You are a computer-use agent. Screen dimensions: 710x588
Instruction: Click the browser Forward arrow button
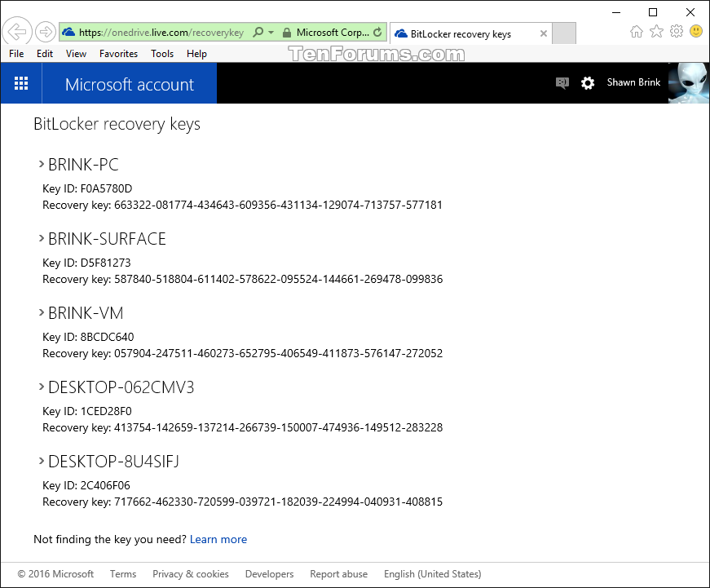pyautogui.click(x=46, y=32)
